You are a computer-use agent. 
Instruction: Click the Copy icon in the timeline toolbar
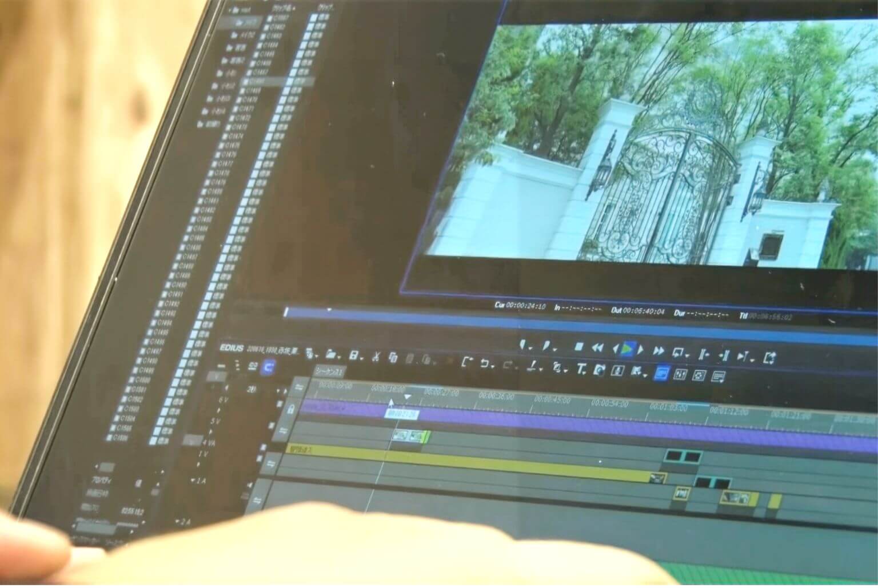tap(393, 357)
